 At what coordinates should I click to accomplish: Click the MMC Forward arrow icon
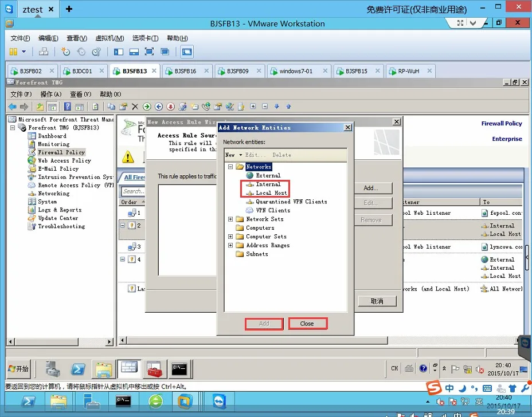click(x=24, y=107)
